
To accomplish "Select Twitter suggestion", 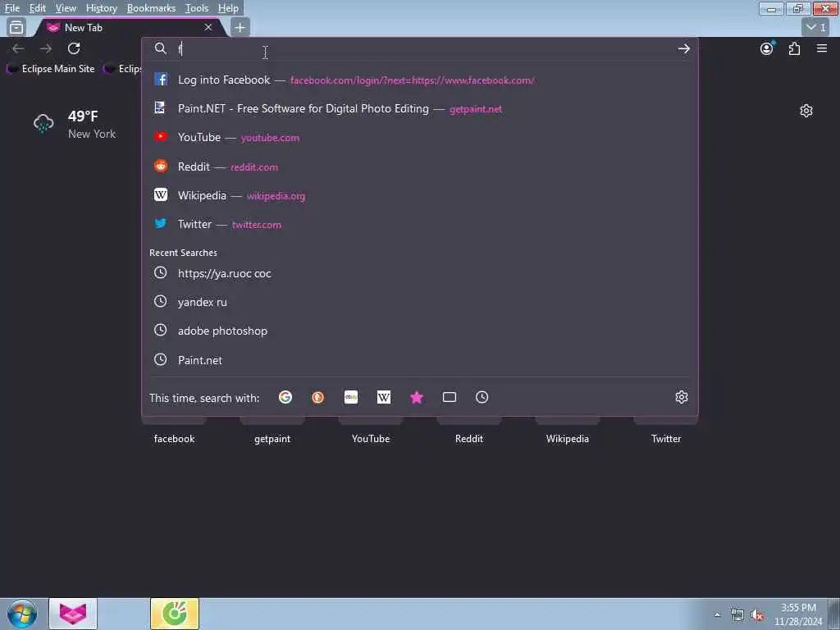I will click(420, 225).
